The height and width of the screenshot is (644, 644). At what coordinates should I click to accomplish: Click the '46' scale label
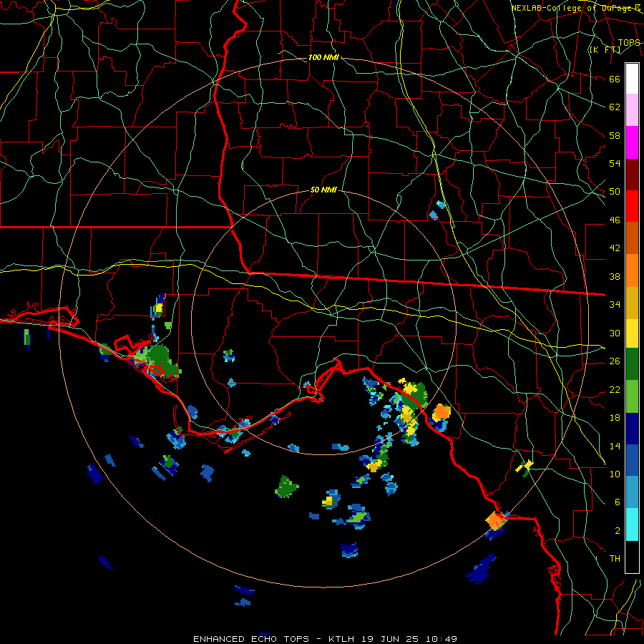615,220
